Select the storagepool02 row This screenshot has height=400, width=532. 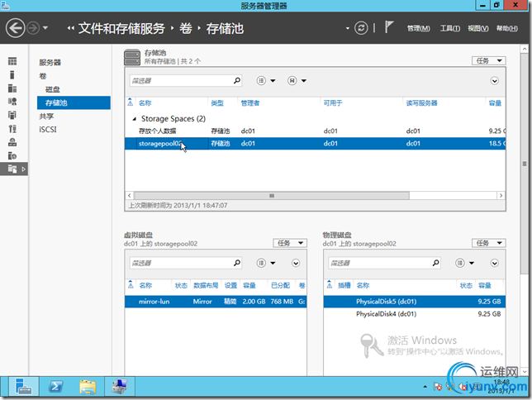316,144
